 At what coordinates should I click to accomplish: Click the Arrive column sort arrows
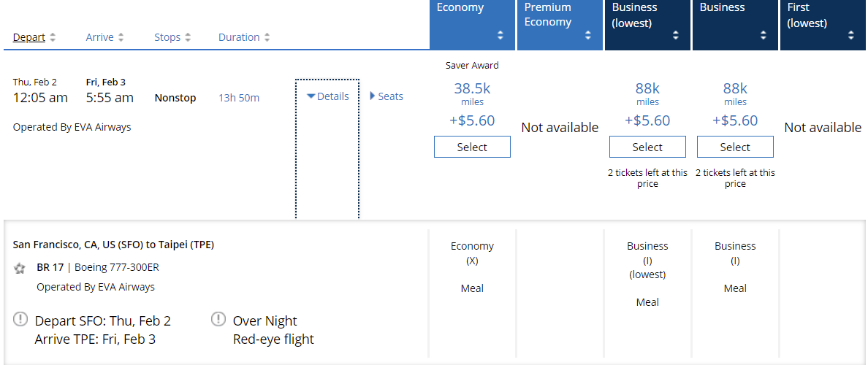[121, 38]
